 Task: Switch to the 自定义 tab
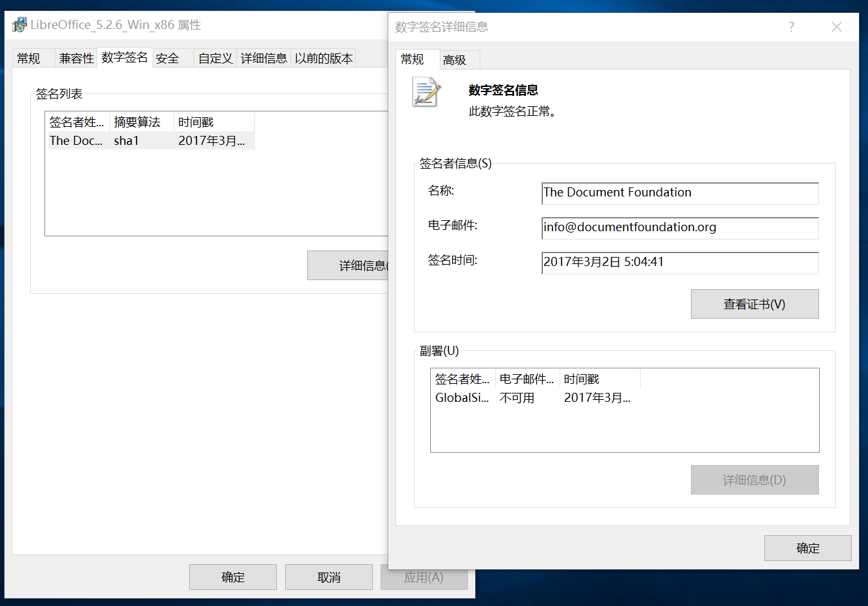215,59
